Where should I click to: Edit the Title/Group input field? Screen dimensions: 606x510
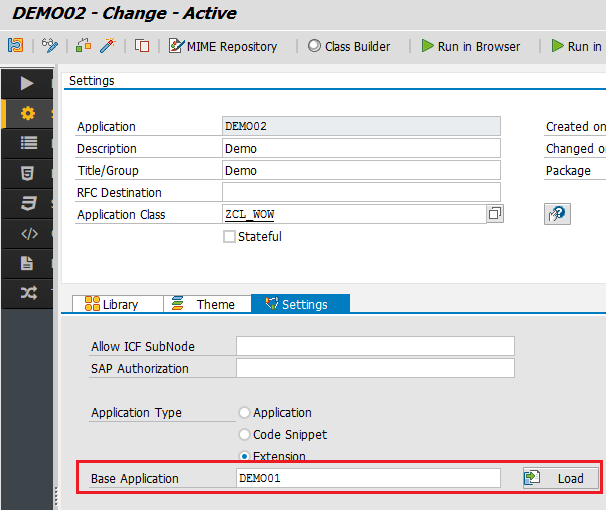click(x=361, y=170)
